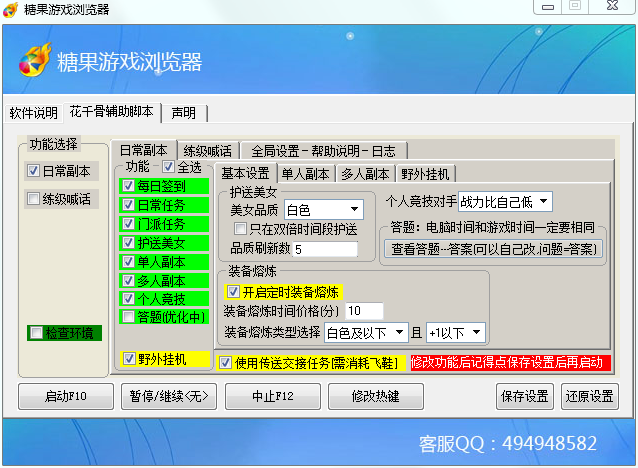
Task: Click the title bar application icon
Action: coord(12,9)
